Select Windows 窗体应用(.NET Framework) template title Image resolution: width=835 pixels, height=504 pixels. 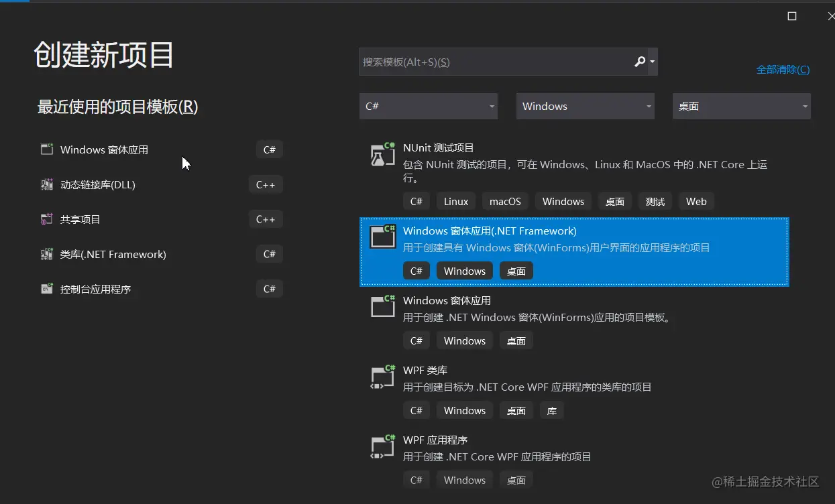(490, 231)
